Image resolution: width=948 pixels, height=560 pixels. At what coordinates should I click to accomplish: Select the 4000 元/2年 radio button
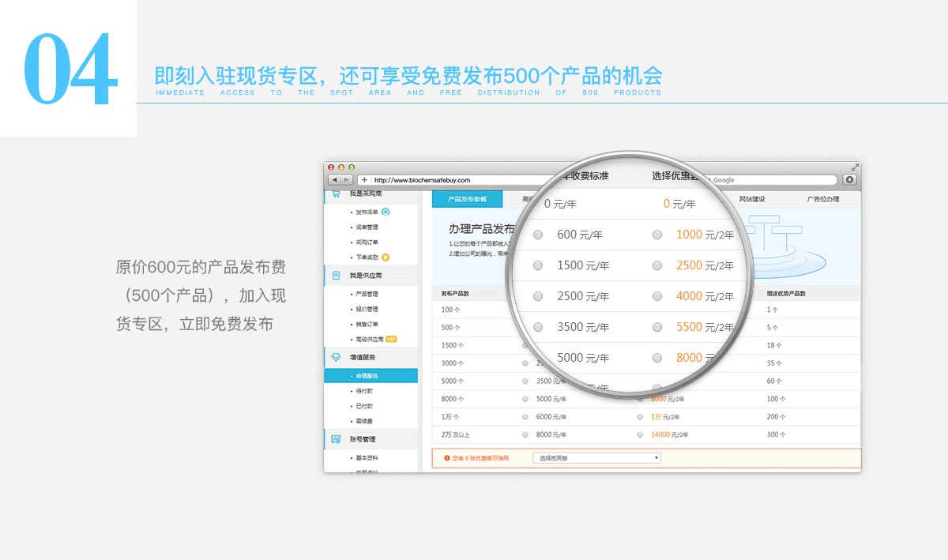click(x=657, y=296)
